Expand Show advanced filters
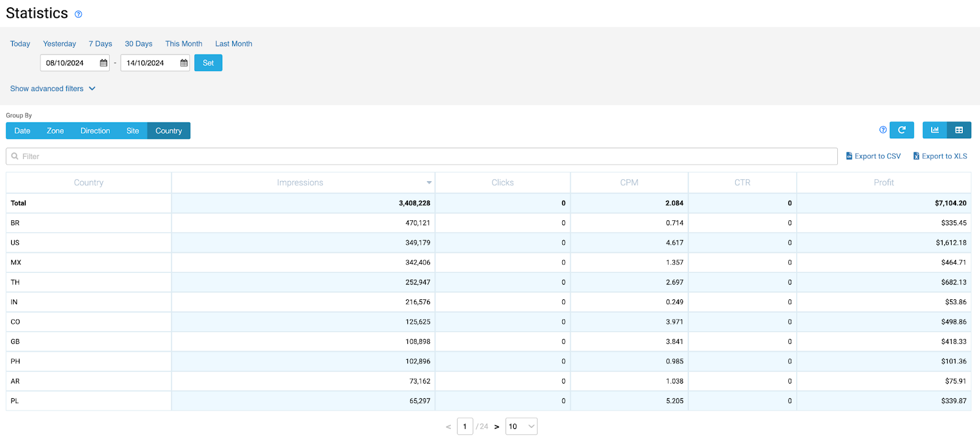The image size is (980, 443). click(x=53, y=89)
